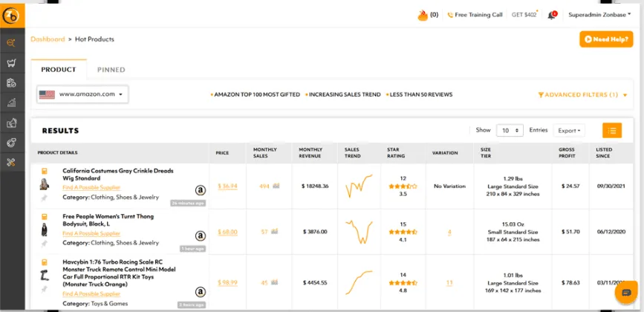The height and width of the screenshot is (312, 644).
Task: Click the GROSS PROFIT column header
Action: click(x=567, y=153)
